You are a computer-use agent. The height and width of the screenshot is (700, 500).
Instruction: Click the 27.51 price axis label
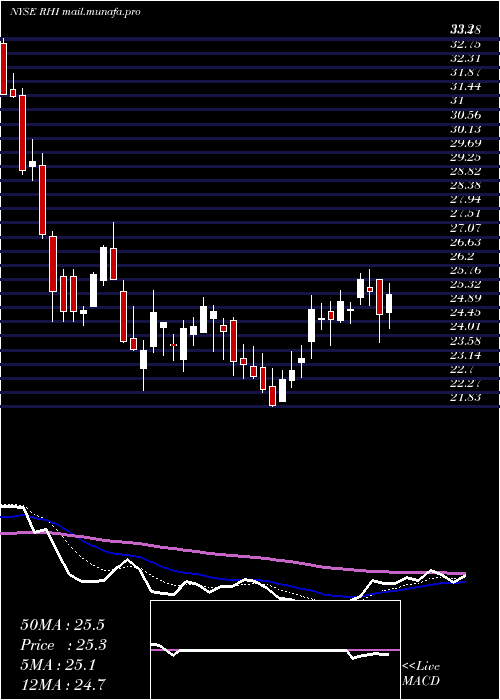465,213
